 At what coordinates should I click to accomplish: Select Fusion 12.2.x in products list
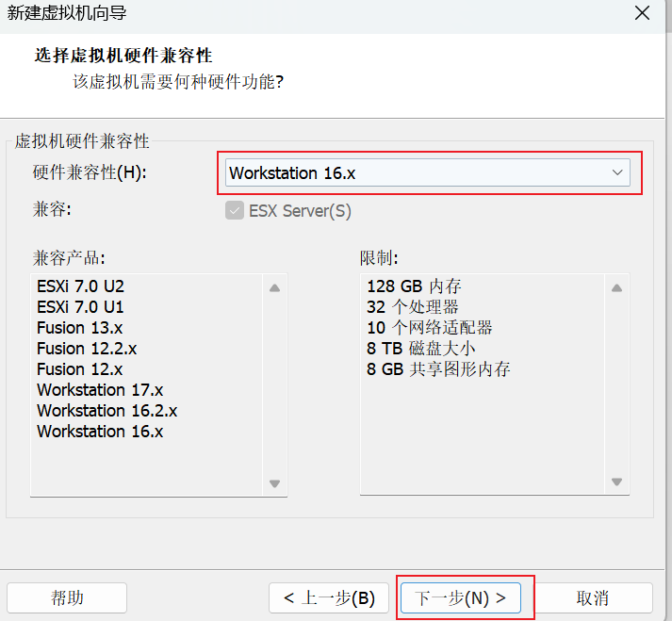point(87,349)
